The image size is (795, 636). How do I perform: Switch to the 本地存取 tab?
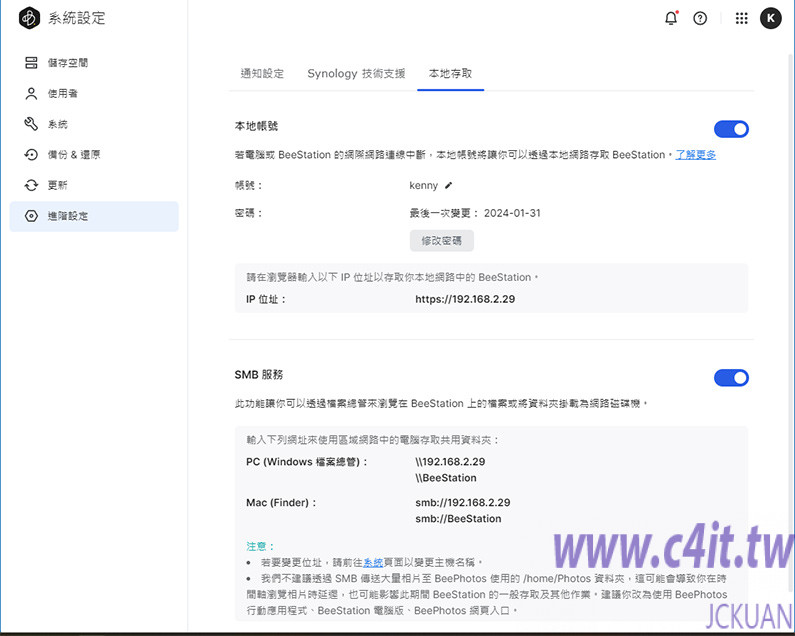click(x=450, y=74)
